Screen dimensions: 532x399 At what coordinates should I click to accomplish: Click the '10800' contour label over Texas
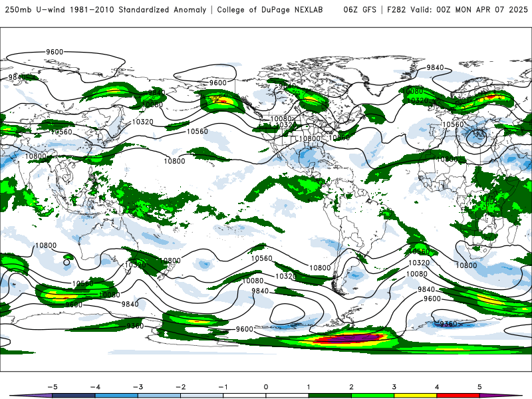(x=310, y=138)
